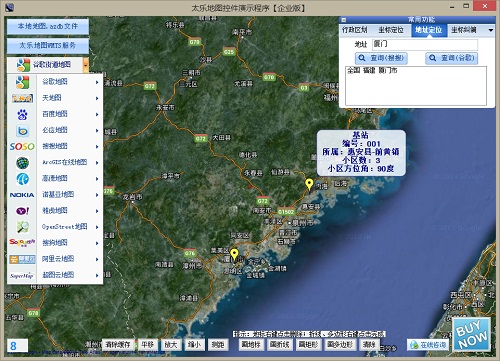Click the 查询(搜搜) search button
This screenshot has height=361, width=500.
(x=381, y=58)
